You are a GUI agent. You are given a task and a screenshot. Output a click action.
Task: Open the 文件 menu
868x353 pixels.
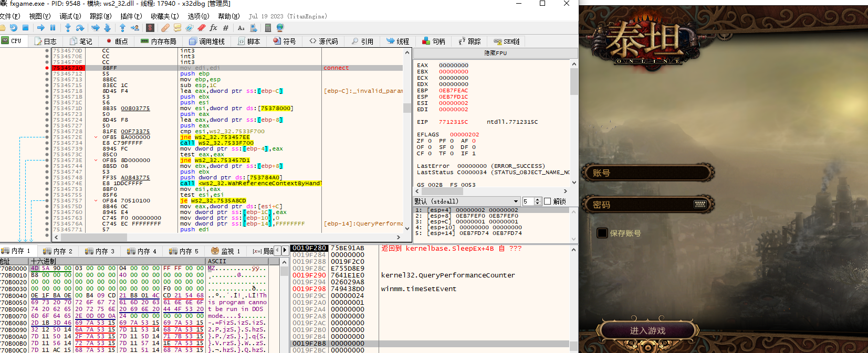(x=9, y=16)
